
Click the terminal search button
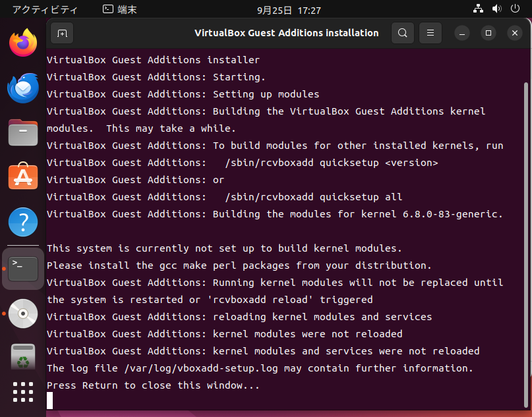[402, 33]
